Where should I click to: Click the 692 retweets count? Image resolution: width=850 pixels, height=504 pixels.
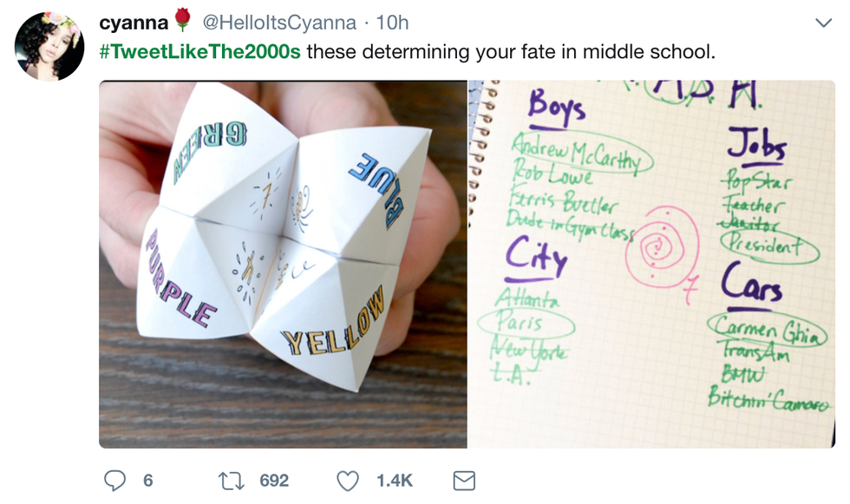pyautogui.click(x=274, y=481)
